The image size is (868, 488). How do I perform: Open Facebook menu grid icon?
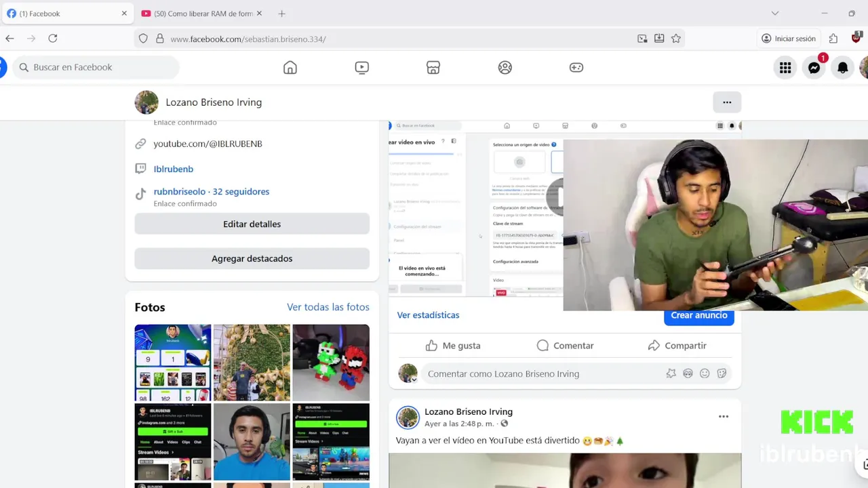pos(785,67)
